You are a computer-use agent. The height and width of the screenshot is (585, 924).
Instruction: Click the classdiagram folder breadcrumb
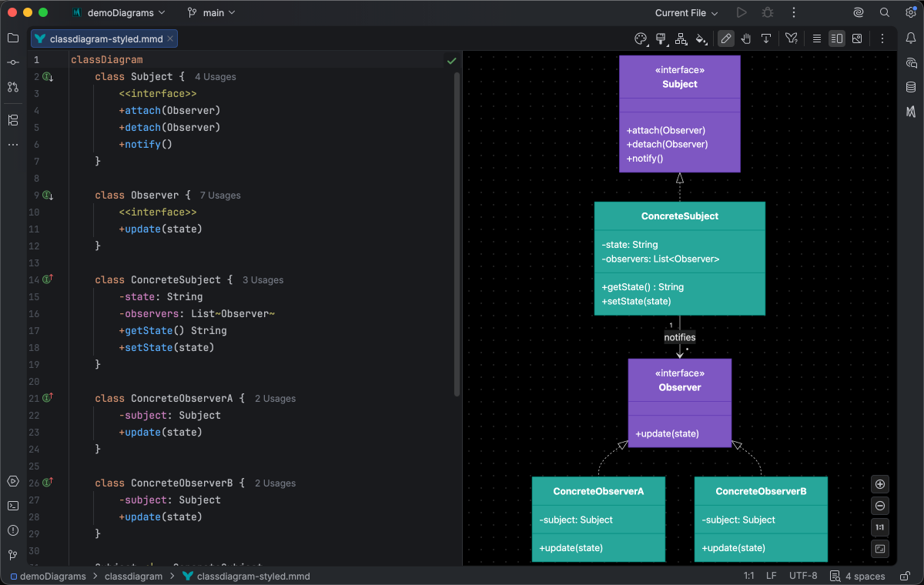[133, 576]
